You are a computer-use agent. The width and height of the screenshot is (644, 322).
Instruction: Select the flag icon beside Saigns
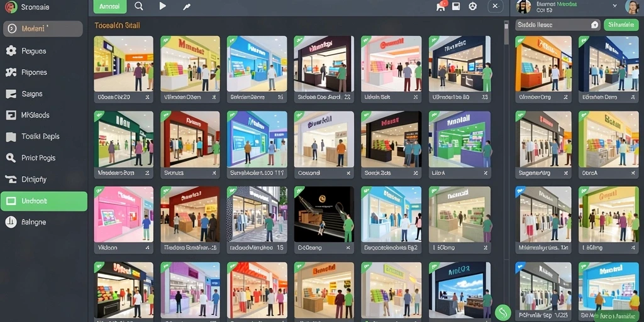(11, 94)
